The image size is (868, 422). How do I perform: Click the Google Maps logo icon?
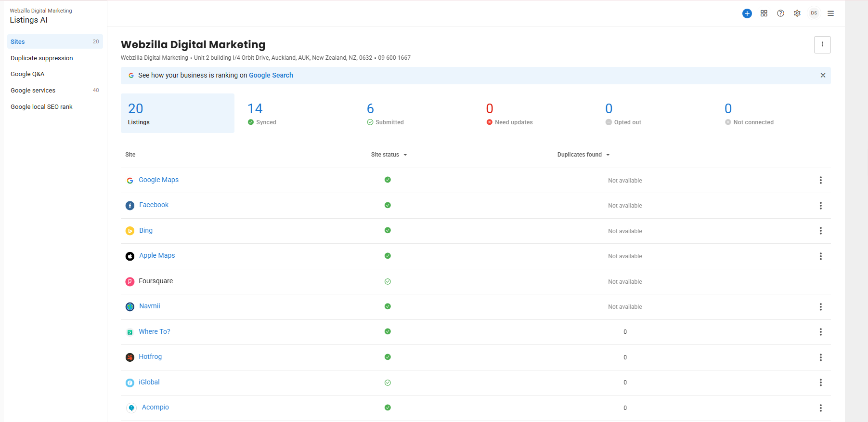tap(130, 180)
